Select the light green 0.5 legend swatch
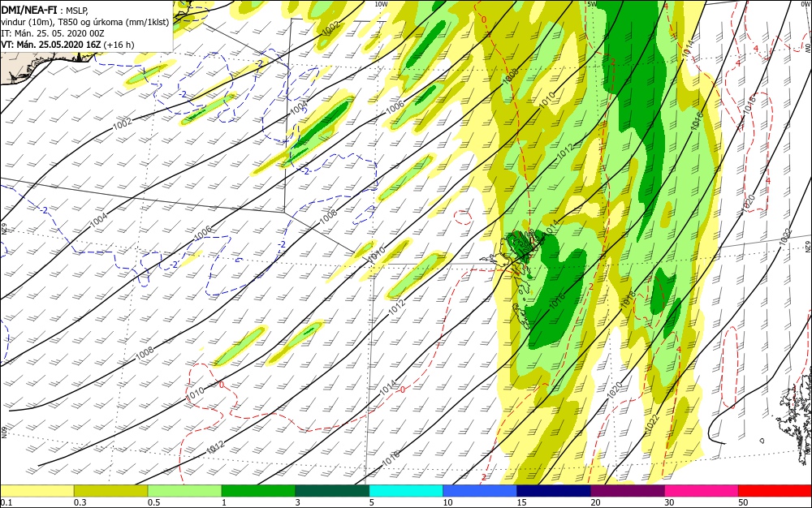The width and height of the screenshot is (812, 508). [184, 490]
